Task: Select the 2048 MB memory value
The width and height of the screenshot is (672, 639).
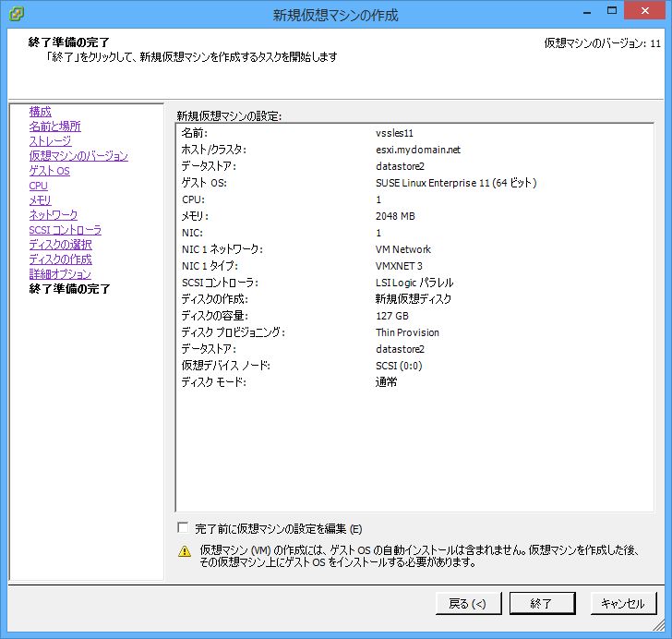Action: (395, 217)
